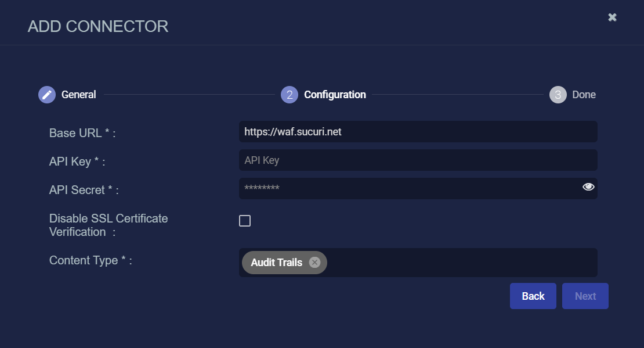The height and width of the screenshot is (348, 644).
Task: Click the ADD CONNECTOR heading
Action: [x=97, y=26]
